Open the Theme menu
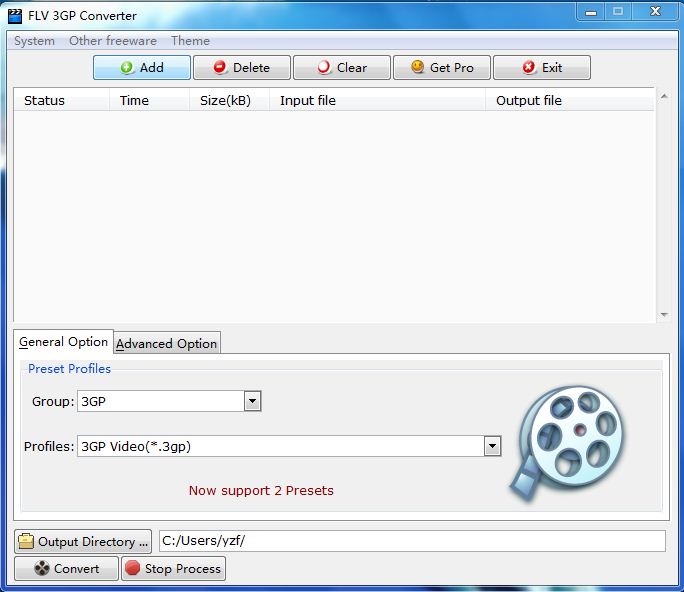This screenshot has width=684, height=592. (190, 41)
